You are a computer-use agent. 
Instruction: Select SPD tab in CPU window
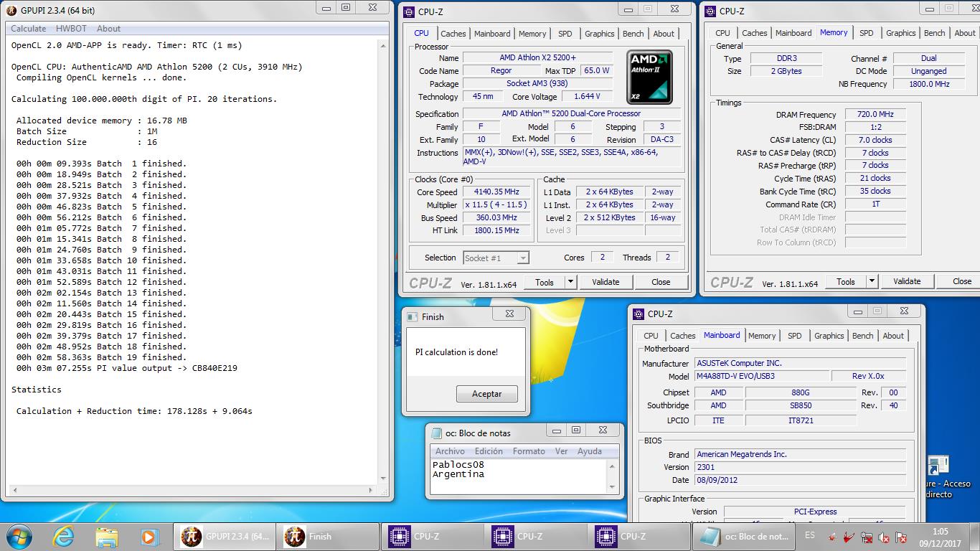[565, 34]
